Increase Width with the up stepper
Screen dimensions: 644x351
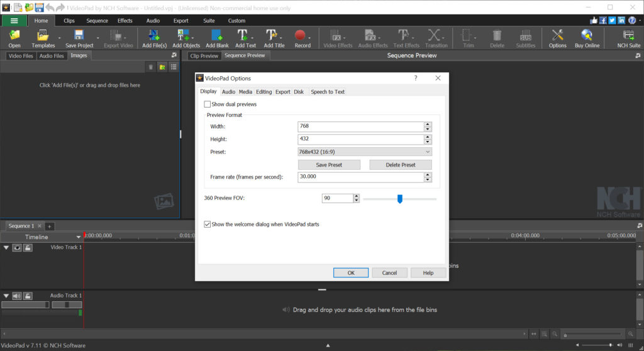point(428,124)
